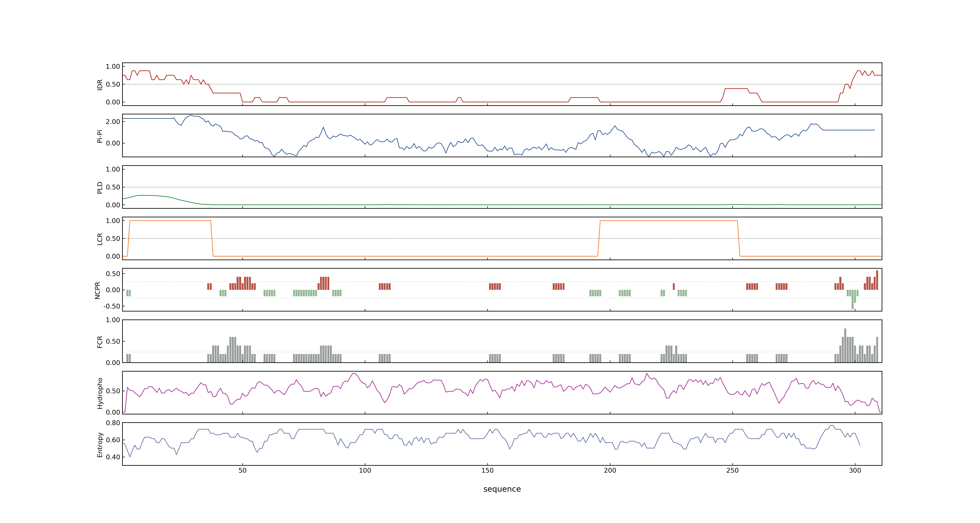Click x-axis tick label 150
The height and width of the screenshot is (523, 980).
pyautogui.click(x=487, y=470)
